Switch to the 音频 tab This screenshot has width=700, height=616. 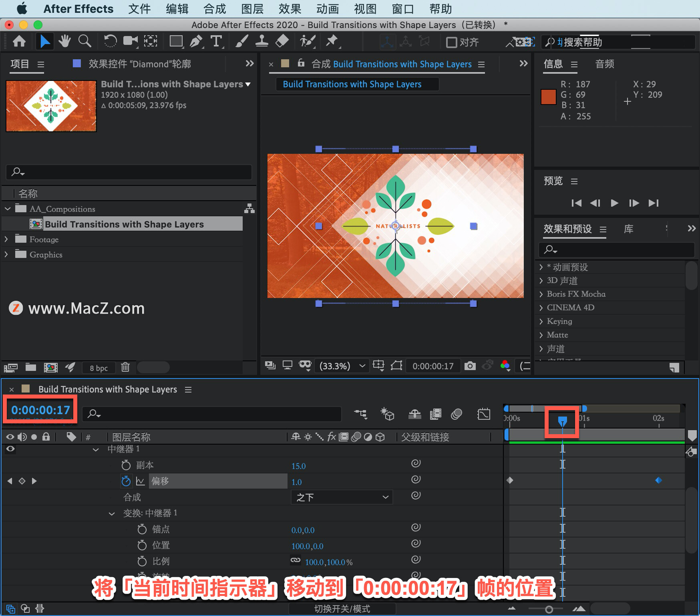pos(605,64)
